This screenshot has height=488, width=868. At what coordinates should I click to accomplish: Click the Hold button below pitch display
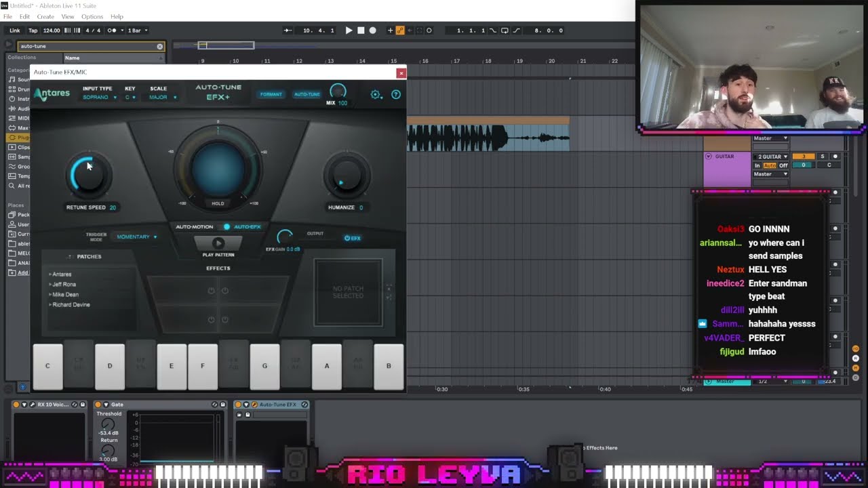pos(218,203)
